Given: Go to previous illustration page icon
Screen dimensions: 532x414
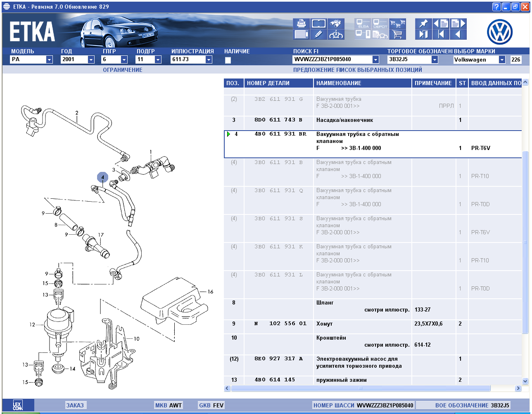Looking at the screenshot, I should click(441, 24).
